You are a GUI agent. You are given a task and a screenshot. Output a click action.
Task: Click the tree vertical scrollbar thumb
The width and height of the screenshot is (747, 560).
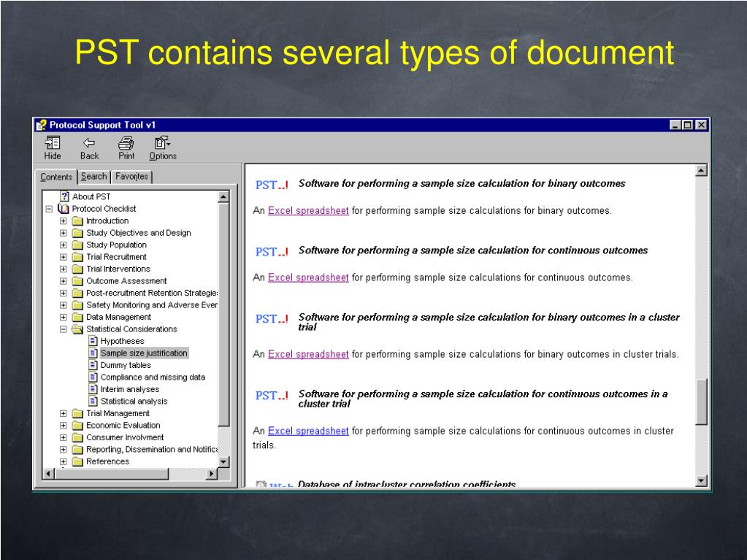pyautogui.click(x=223, y=314)
